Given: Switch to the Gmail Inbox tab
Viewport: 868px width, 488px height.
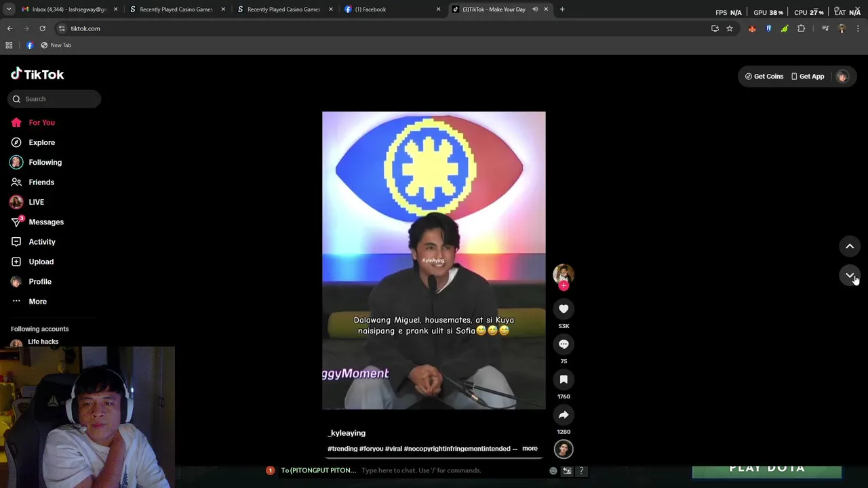Looking at the screenshot, I should pos(68,9).
